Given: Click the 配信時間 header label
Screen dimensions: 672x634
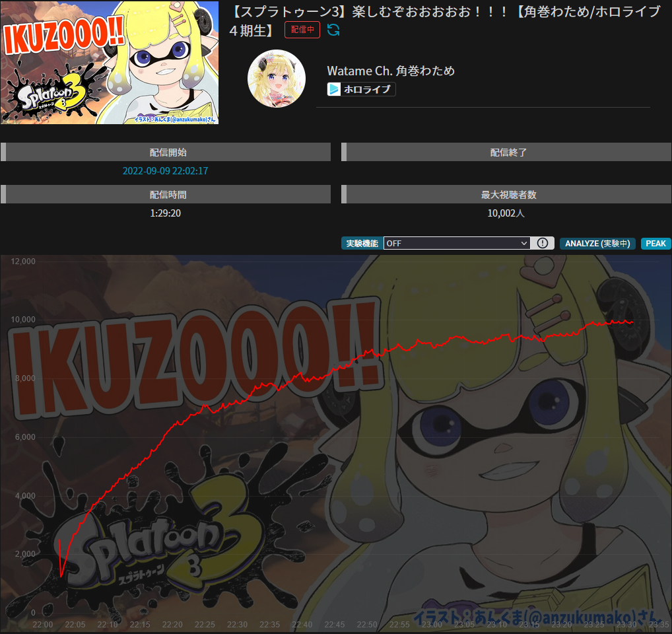Looking at the screenshot, I should tap(168, 195).
